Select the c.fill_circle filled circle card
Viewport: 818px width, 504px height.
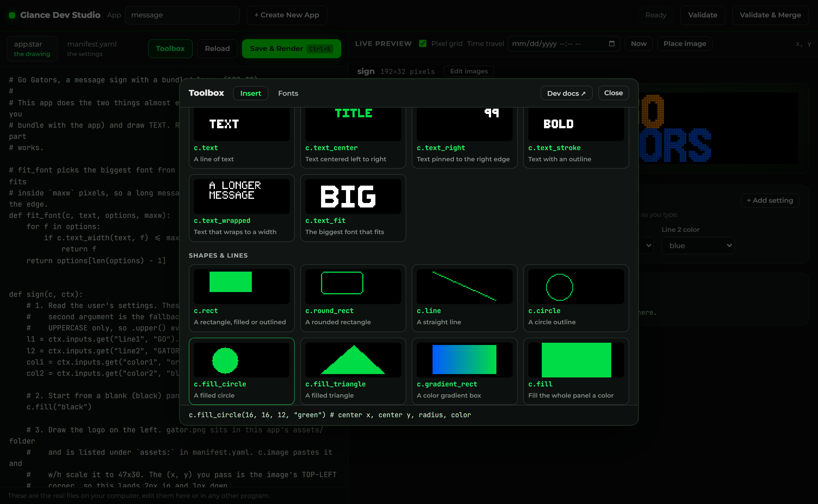click(x=241, y=371)
